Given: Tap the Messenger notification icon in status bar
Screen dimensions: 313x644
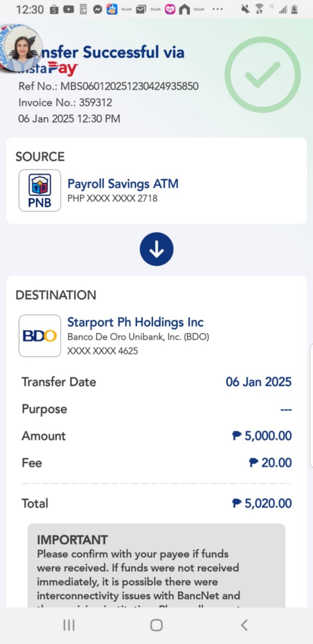Looking at the screenshot, I should pyautogui.click(x=97, y=9).
